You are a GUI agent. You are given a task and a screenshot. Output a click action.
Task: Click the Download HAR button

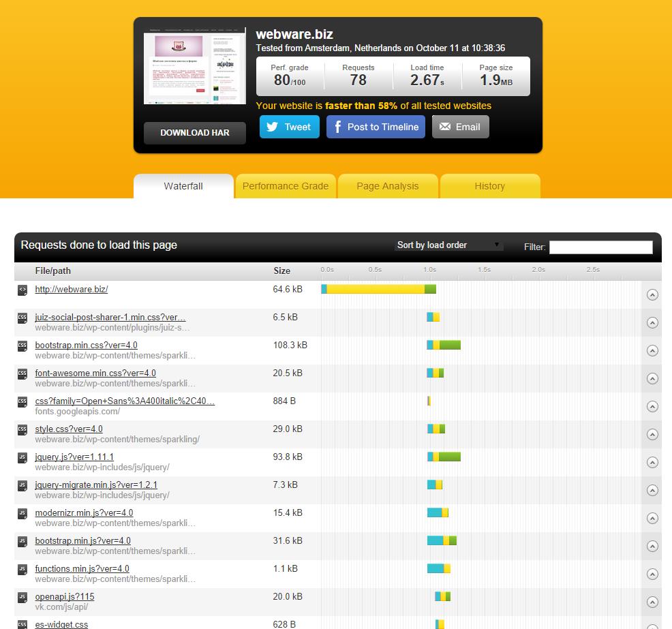tap(194, 133)
